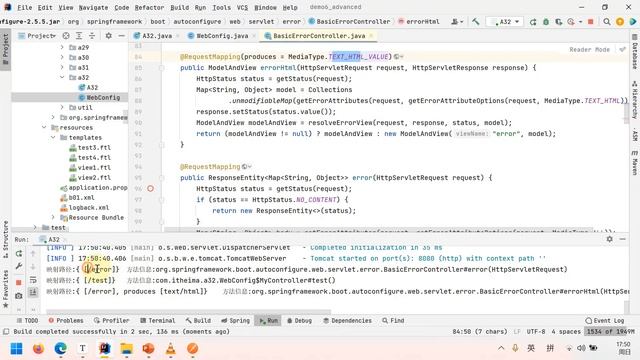Toggle the Project side panel button
The height and width of the screenshot is (360, 640).
click(6, 49)
